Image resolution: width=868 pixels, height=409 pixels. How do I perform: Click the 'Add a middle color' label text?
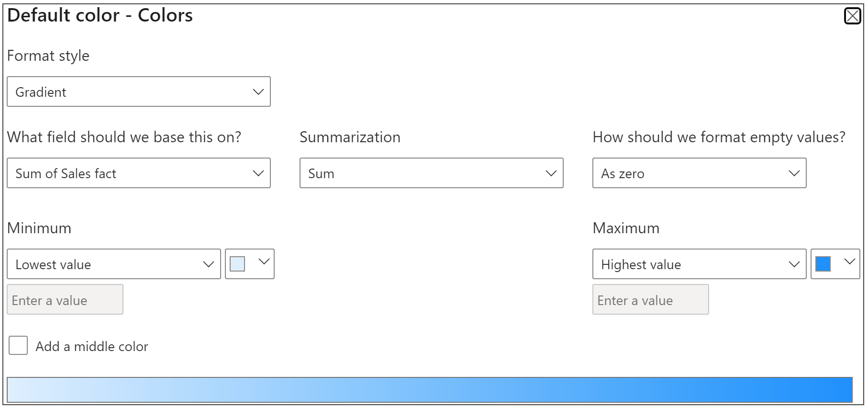click(92, 346)
